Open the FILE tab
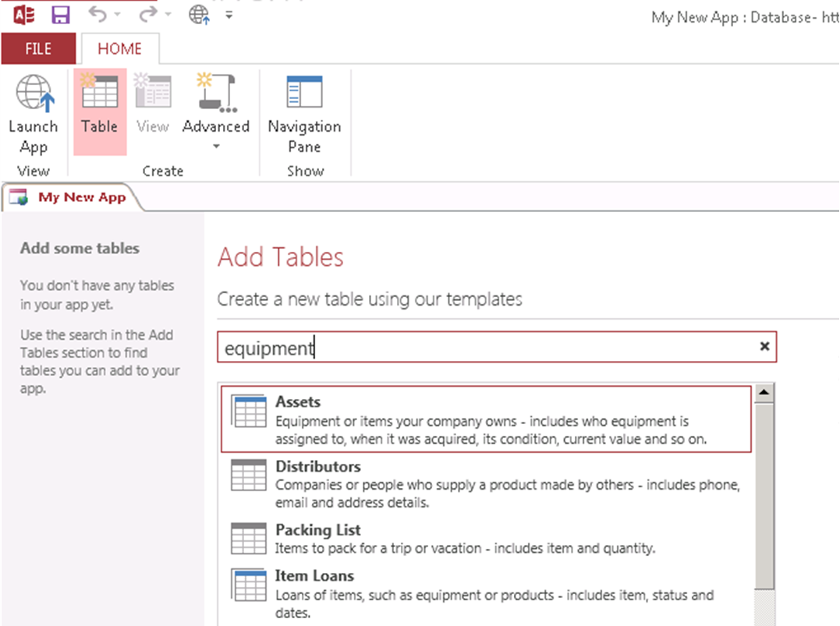This screenshot has height=626, width=840. pos(38,48)
